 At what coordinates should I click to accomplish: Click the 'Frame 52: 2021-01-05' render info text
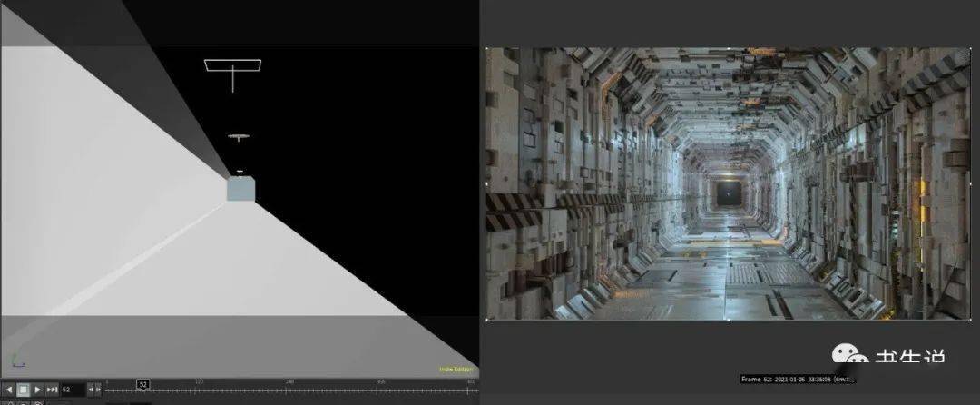799,380
